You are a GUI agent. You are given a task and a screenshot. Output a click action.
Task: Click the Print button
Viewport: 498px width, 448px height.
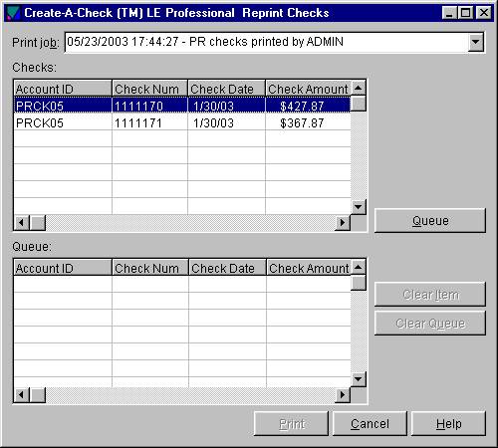[291, 424]
